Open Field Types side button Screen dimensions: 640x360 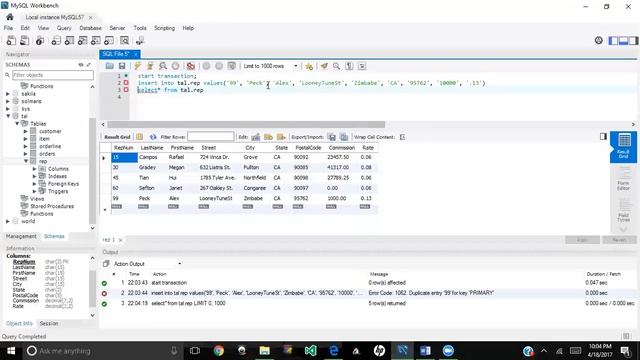point(623,211)
